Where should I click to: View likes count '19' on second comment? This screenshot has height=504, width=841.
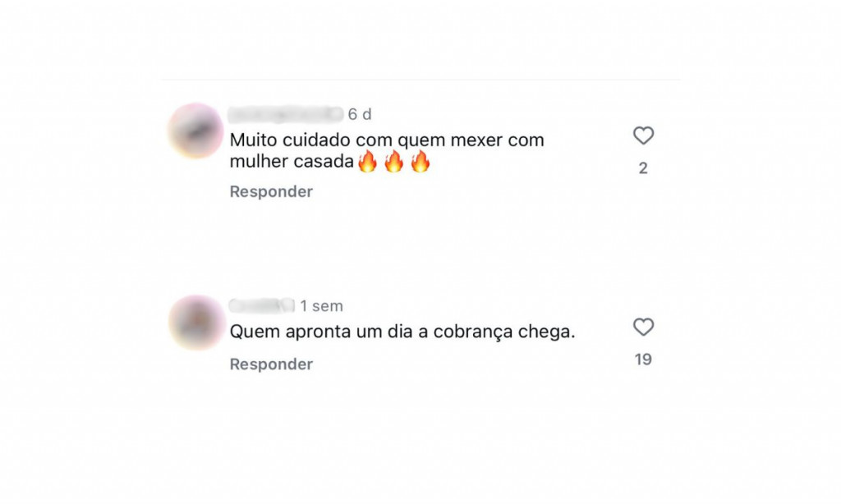point(643,360)
